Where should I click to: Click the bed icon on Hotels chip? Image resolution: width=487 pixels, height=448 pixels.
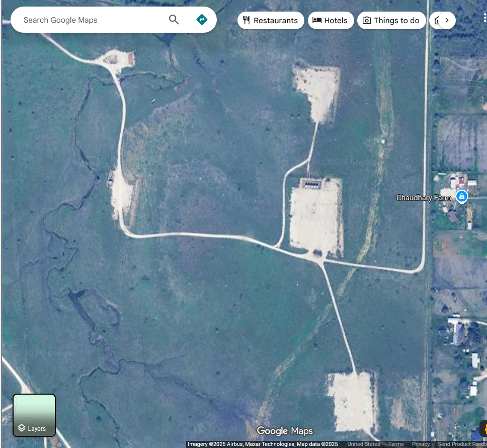317,20
